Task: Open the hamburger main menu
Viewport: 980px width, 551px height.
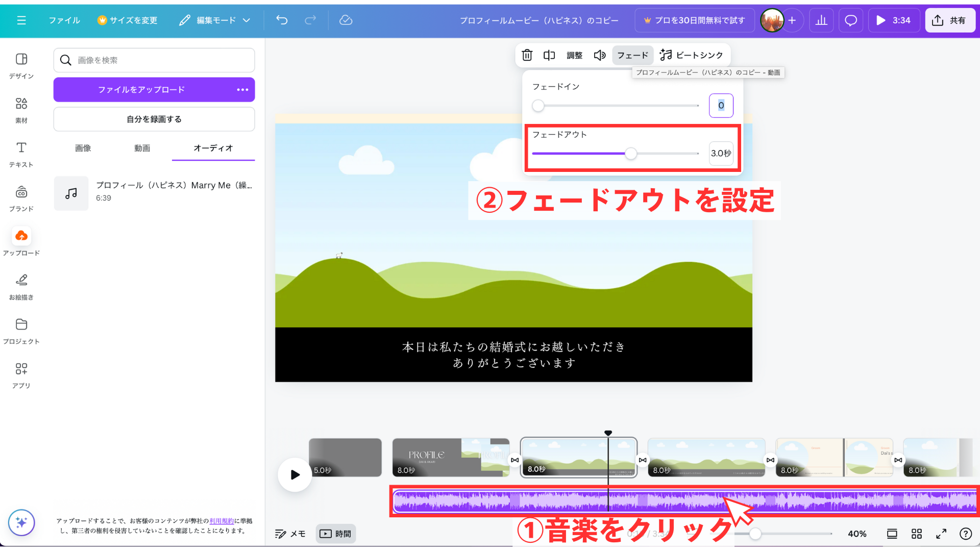Action: click(21, 20)
